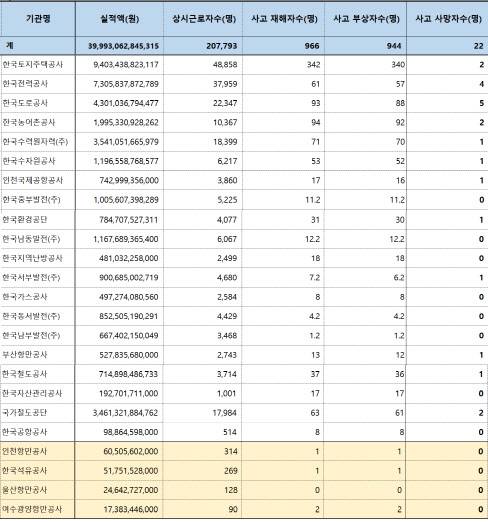This screenshot has width=488, height=522.
Task: Click the total row label 계
Action: coord(10,45)
